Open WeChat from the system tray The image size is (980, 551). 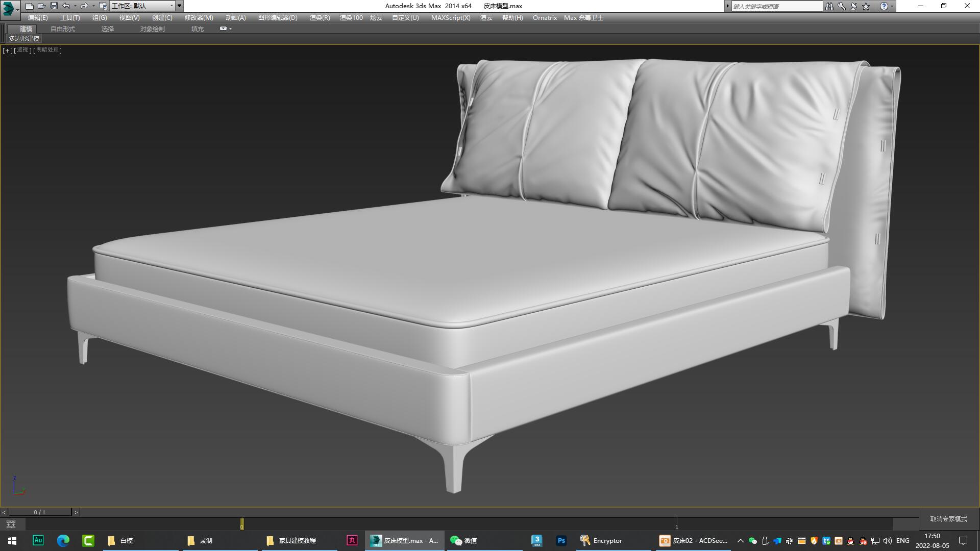(x=752, y=541)
